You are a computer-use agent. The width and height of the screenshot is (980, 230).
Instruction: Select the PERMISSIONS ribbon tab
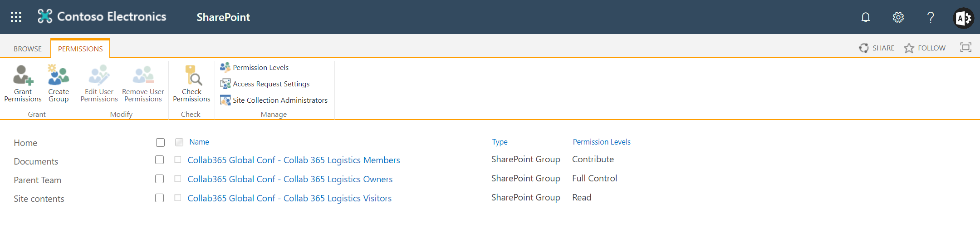[x=80, y=49]
